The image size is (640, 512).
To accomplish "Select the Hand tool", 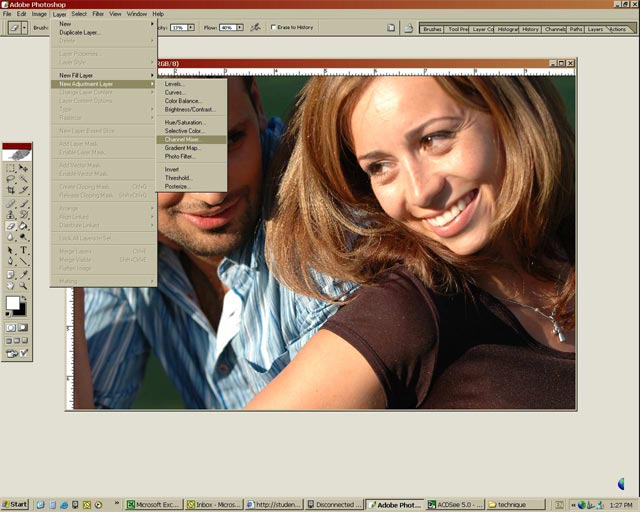I will (11, 286).
